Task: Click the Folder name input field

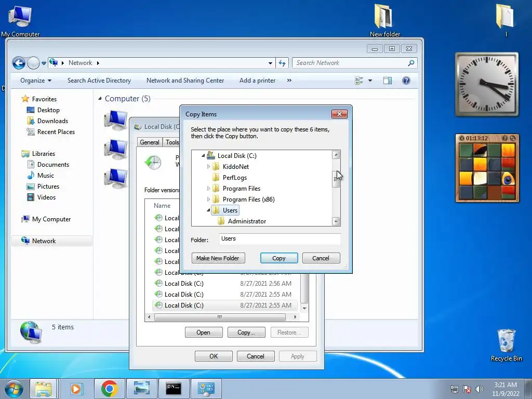Action: [280, 239]
